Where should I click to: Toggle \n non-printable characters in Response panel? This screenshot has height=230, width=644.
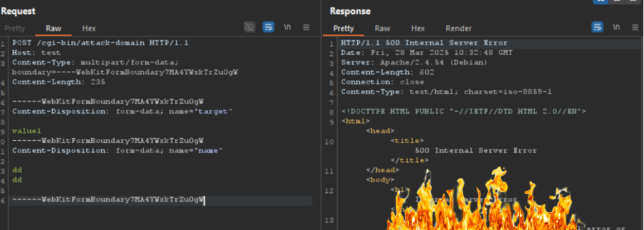(616, 28)
